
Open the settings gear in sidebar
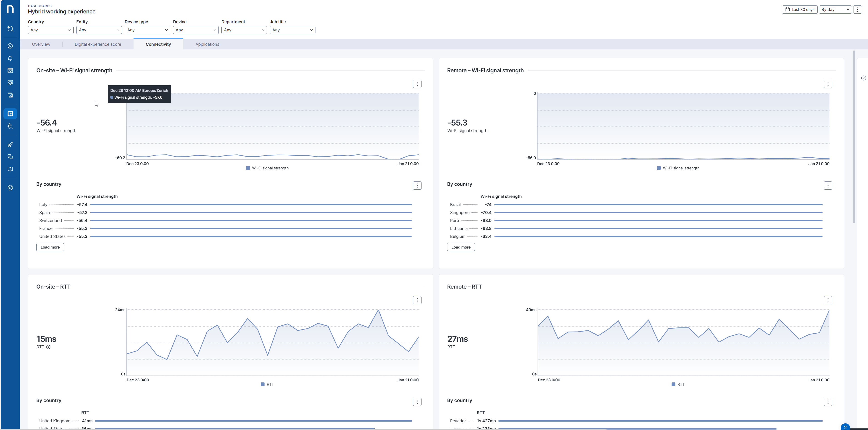tap(10, 188)
